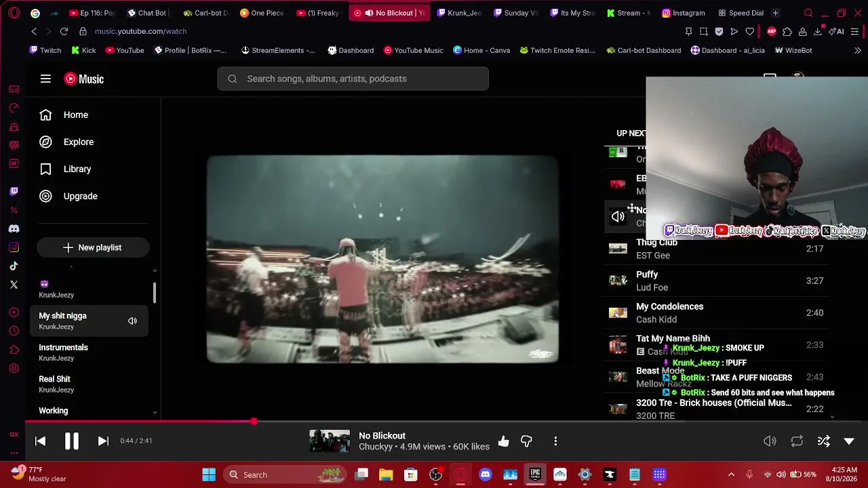Open Twitch in the Opera sidebar

pos(14,192)
